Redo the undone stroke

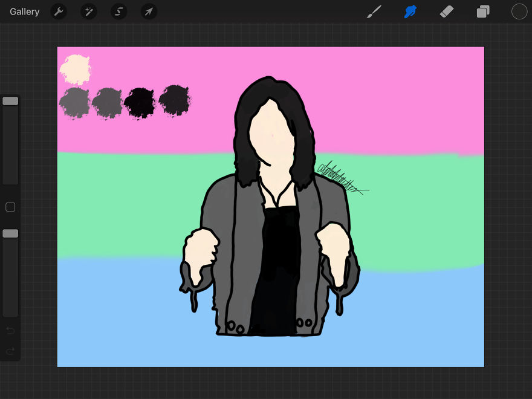(x=10, y=351)
